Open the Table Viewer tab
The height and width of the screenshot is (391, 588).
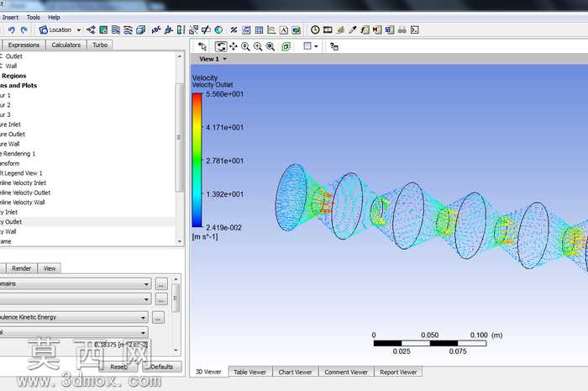click(249, 372)
